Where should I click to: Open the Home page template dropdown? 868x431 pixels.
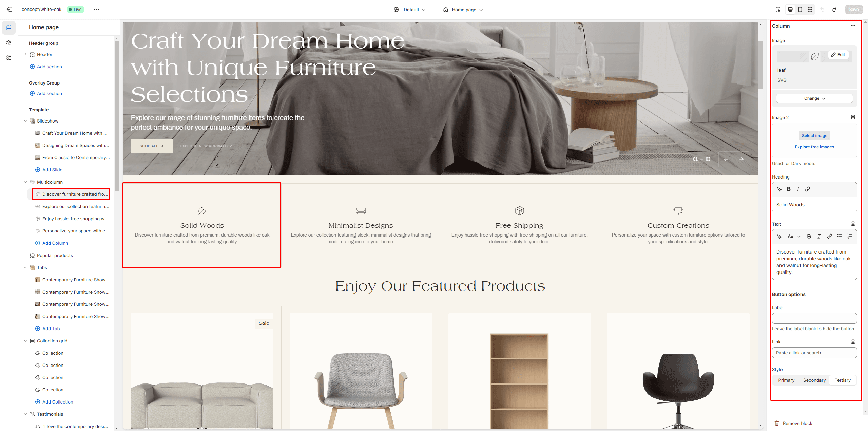pyautogui.click(x=463, y=10)
